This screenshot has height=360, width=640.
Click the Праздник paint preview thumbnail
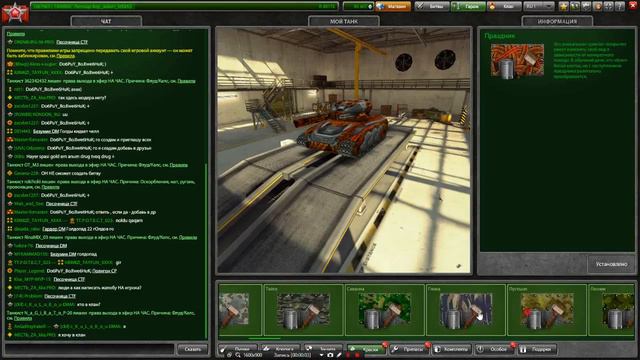(517, 61)
